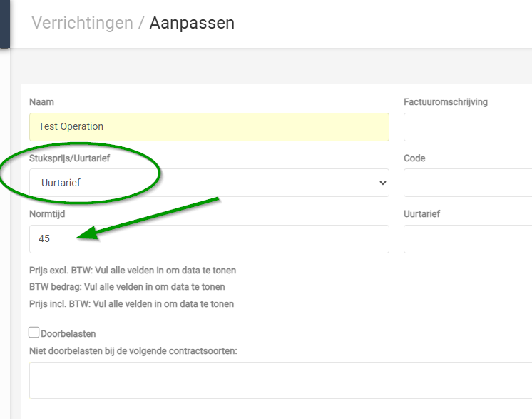
Task: Click the Code field label
Action: point(414,158)
